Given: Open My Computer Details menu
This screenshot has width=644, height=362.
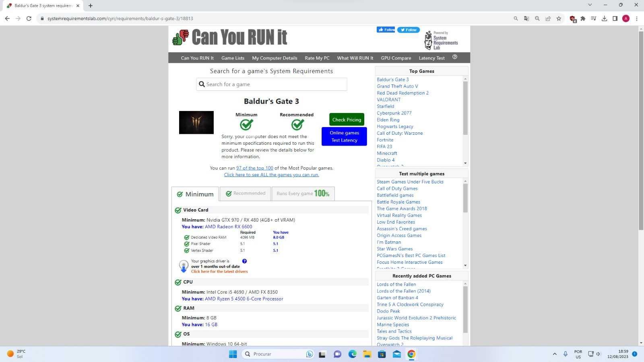Looking at the screenshot, I should 275,58.
